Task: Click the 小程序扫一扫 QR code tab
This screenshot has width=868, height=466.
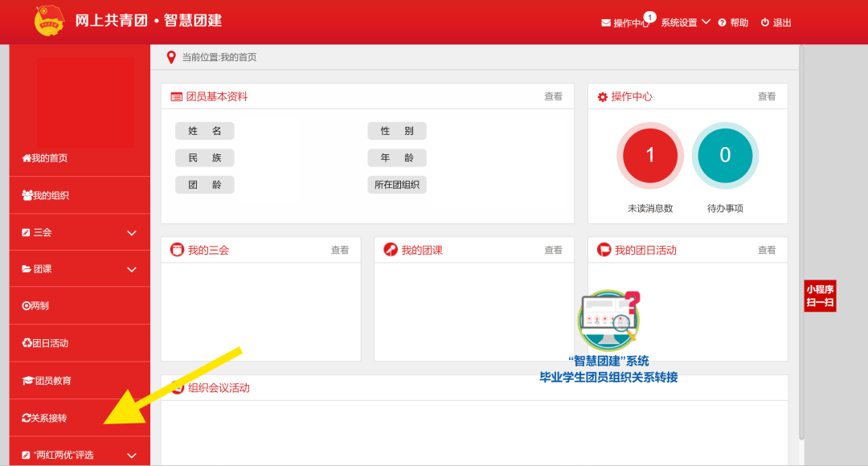Action: [x=820, y=296]
